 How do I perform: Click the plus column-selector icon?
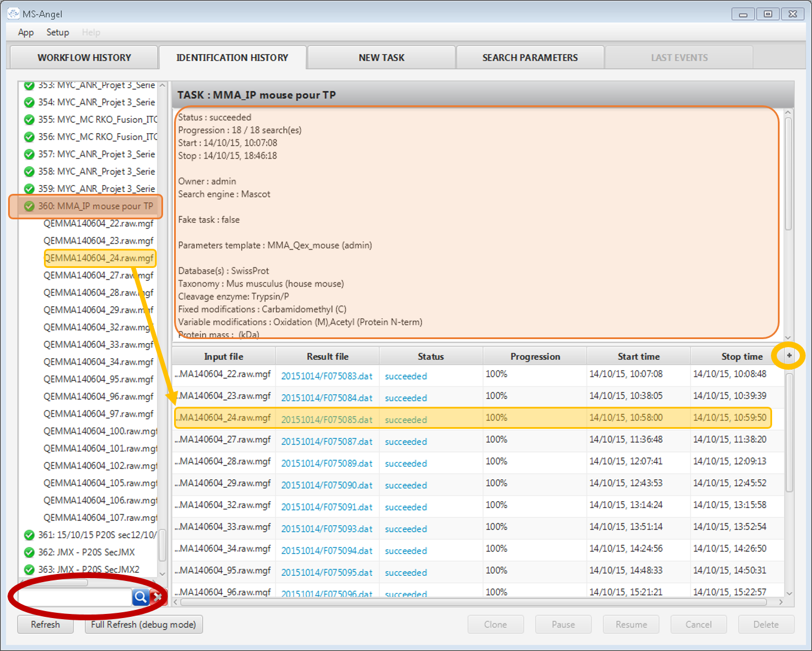(789, 356)
